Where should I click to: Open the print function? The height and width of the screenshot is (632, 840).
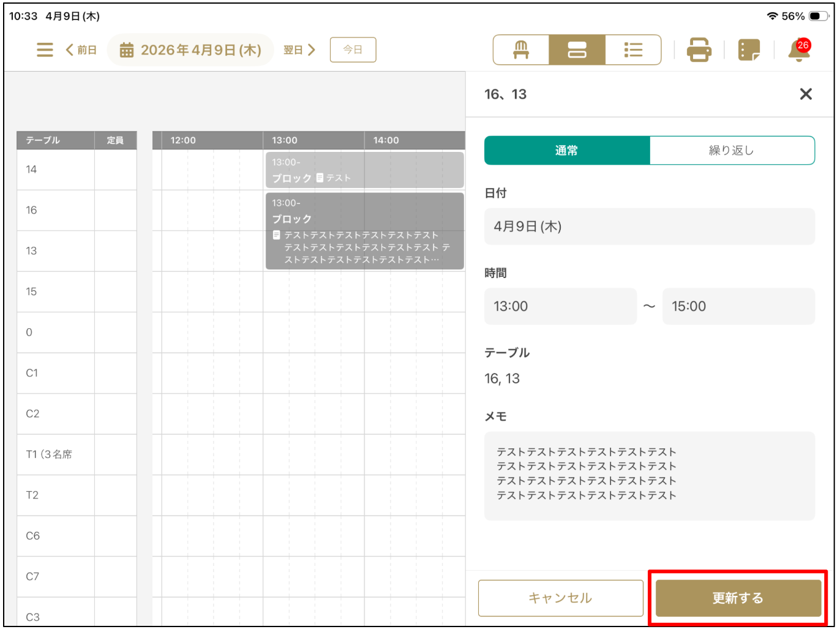coord(699,50)
